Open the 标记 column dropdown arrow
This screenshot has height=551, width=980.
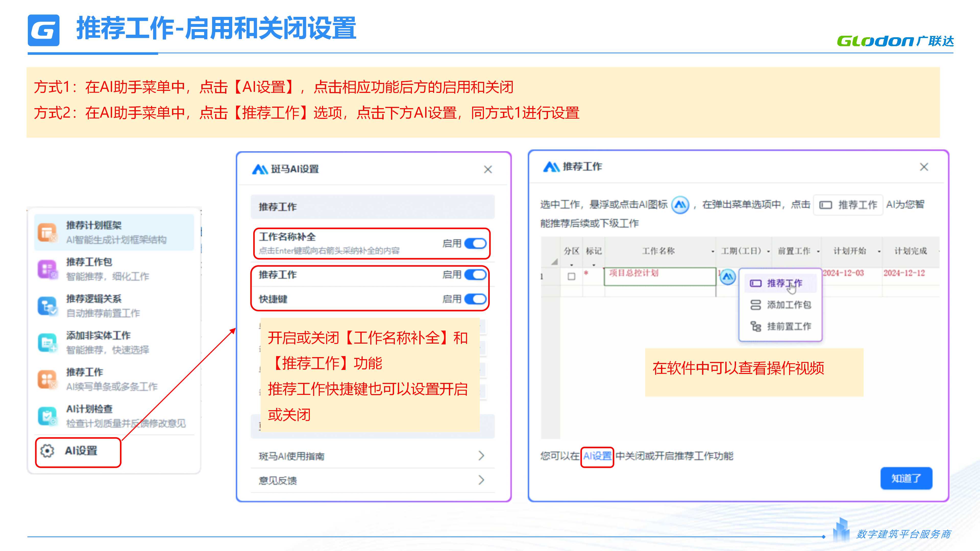(x=593, y=265)
